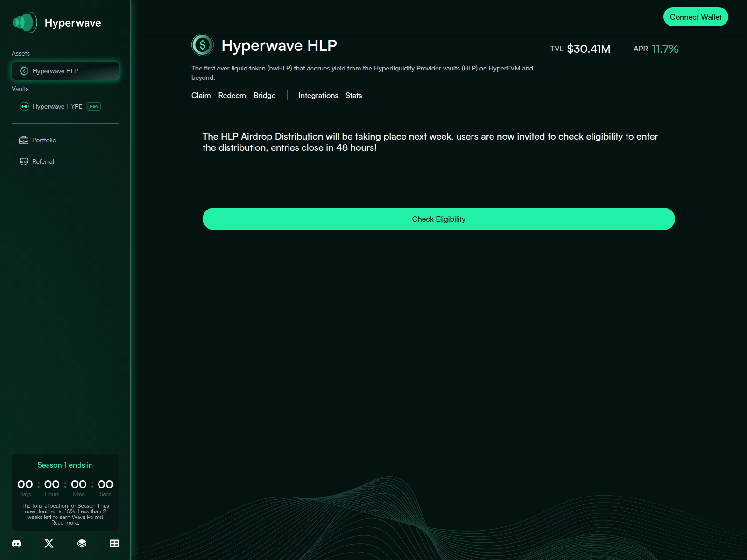Open the Hyperwave HYPE vault
The width and height of the screenshot is (747, 560).
[57, 106]
